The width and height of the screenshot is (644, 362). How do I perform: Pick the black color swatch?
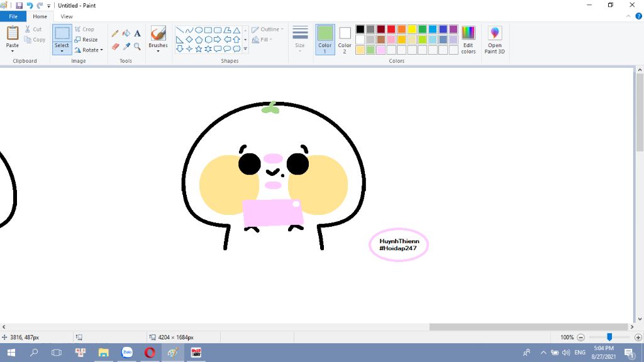coord(360,29)
